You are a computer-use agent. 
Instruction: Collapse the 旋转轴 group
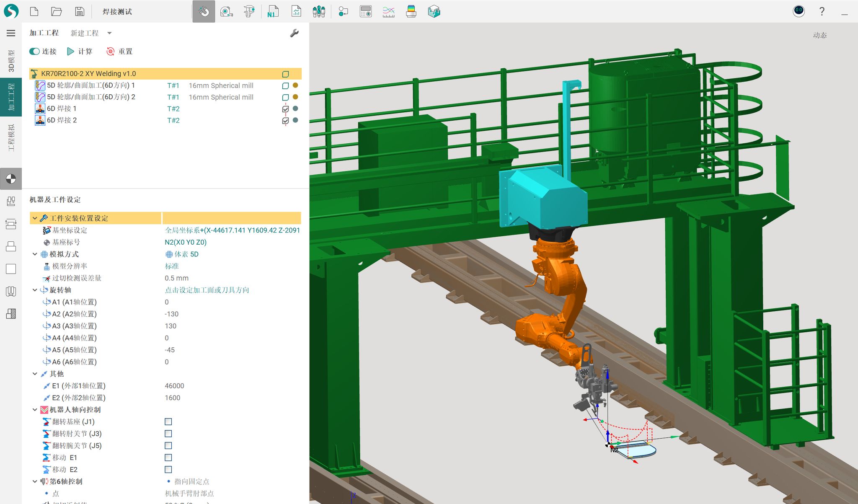coord(35,290)
